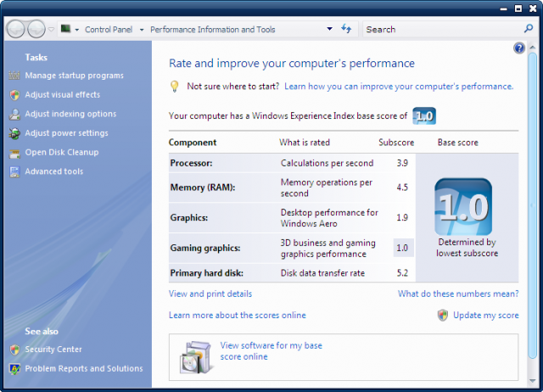Launch Open Disk Cleanup task
Image resolution: width=543 pixels, height=392 pixels.
point(62,153)
